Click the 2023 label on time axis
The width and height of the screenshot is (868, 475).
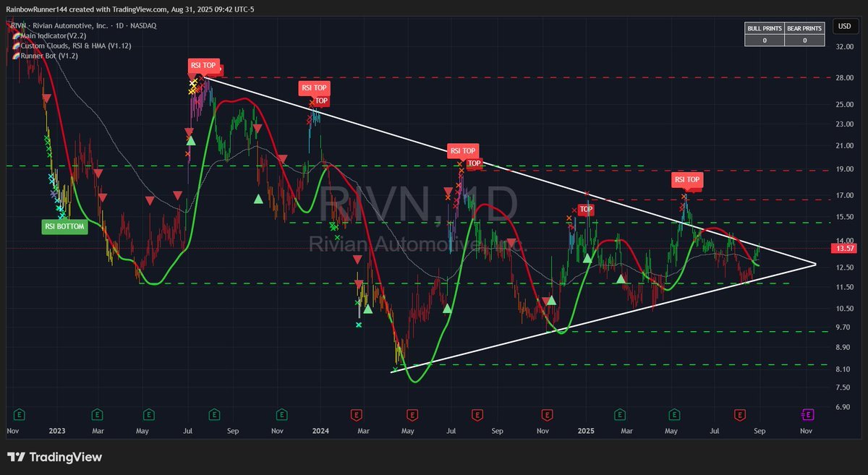tap(57, 431)
